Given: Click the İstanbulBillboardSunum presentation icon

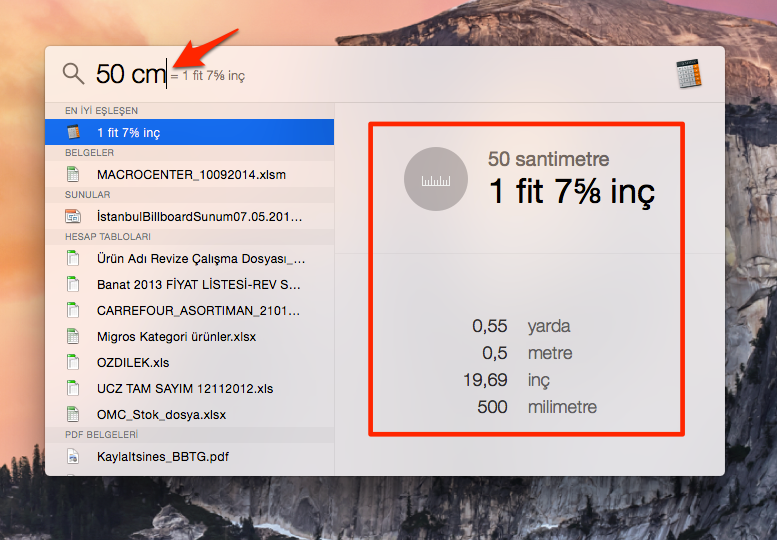Looking at the screenshot, I should tap(73, 216).
